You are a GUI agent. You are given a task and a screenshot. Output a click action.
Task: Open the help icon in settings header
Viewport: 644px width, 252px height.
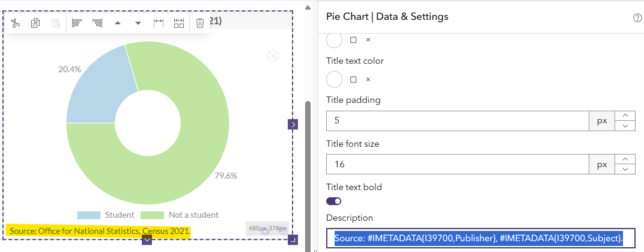coord(637,17)
